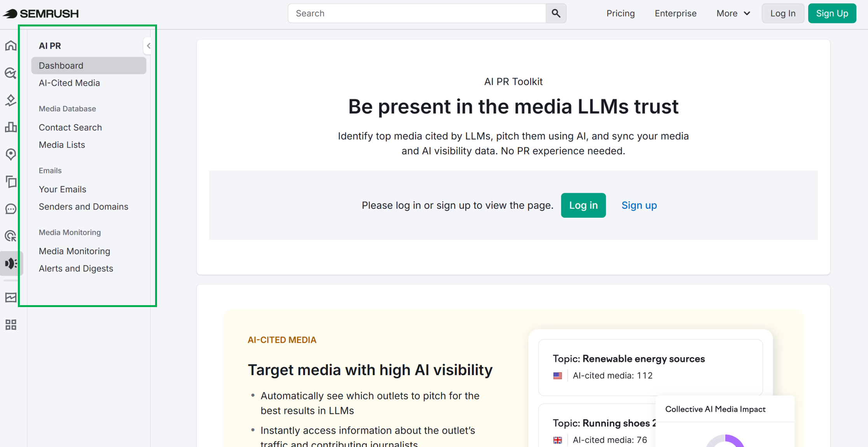The height and width of the screenshot is (447, 868).
Task: Select the sparkle trend icon in rail
Action: tap(11, 100)
